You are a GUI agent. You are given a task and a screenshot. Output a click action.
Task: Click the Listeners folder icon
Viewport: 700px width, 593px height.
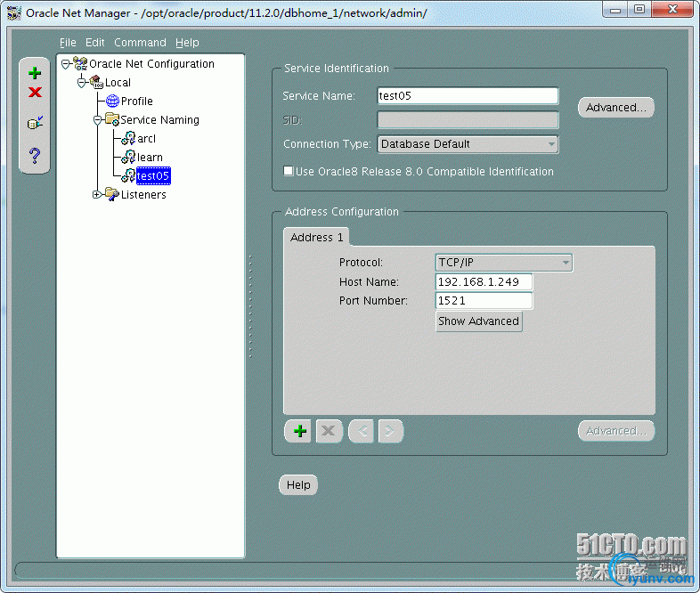coord(112,194)
